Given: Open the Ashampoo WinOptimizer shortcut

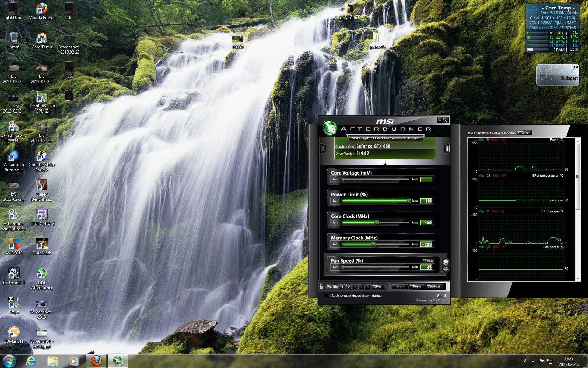Looking at the screenshot, I should tap(14, 220).
